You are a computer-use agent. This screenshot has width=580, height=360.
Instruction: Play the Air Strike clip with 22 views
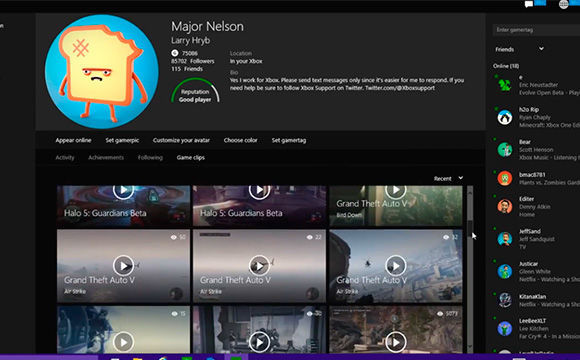pos(259,266)
